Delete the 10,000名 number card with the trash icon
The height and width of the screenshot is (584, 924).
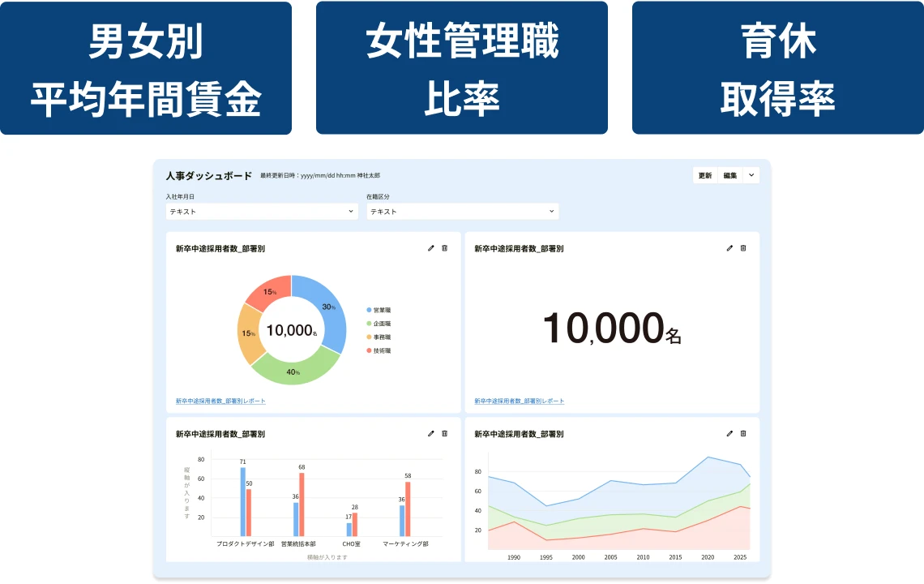tap(743, 248)
